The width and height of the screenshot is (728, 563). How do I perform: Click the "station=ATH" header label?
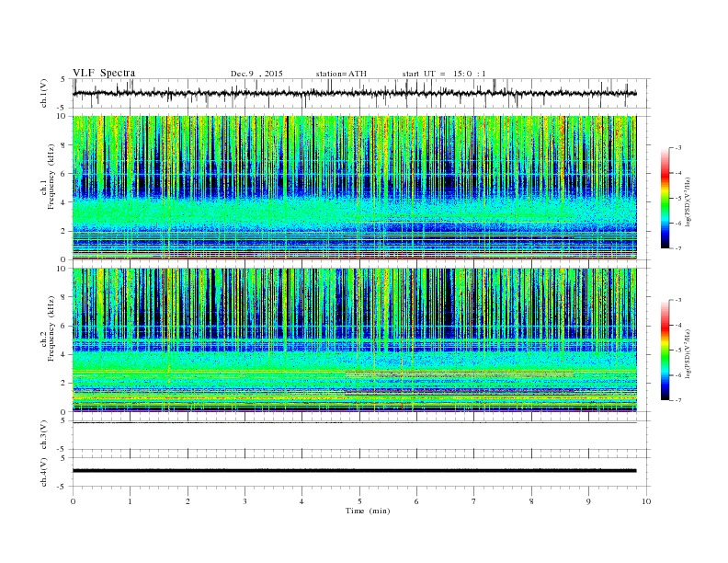[341, 74]
